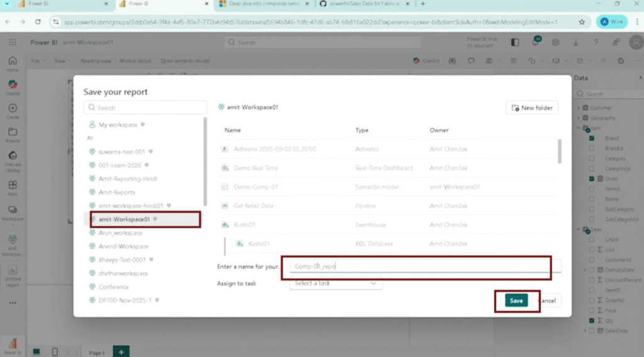Image resolution: width=644 pixels, height=357 pixels.
Task: Open the Home icon in left nav
Action: click(x=13, y=63)
